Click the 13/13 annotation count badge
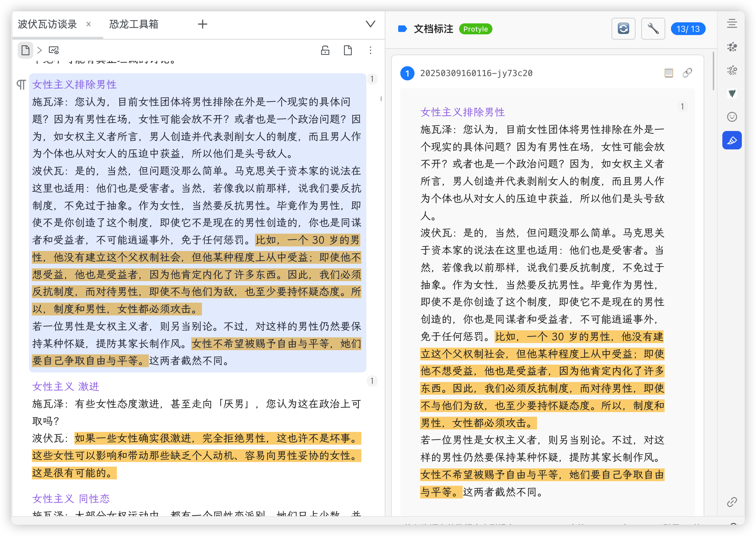This screenshot has width=756, height=536. pos(688,29)
